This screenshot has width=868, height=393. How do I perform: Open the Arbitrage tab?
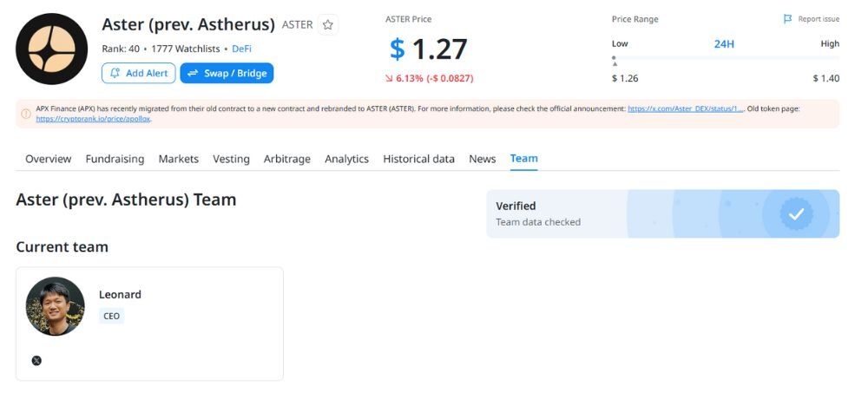pos(287,159)
